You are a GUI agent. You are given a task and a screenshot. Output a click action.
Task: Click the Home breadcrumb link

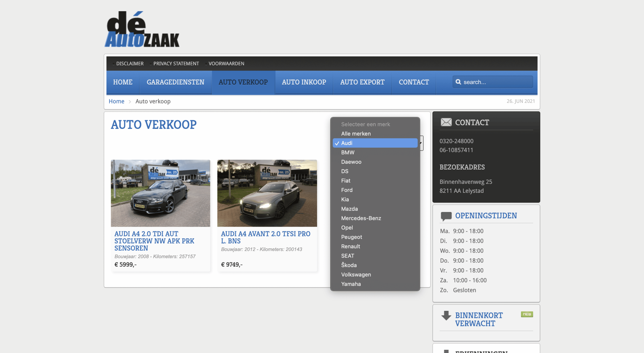pos(116,101)
